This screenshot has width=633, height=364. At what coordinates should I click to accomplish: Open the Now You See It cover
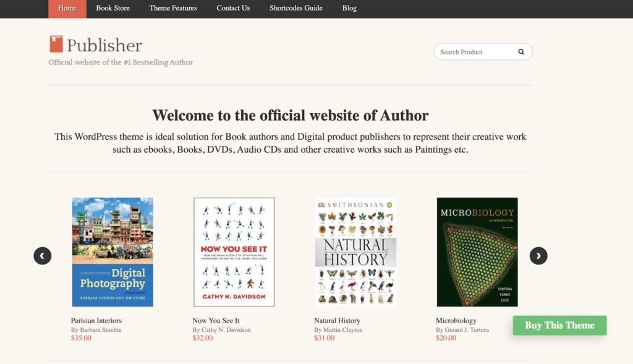[x=234, y=252]
